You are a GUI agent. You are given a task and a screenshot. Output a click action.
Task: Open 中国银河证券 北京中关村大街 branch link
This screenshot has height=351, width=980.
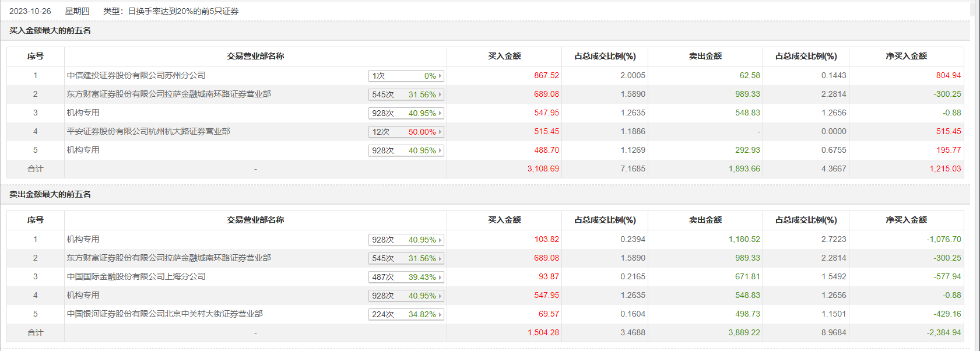[x=164, y=314]
